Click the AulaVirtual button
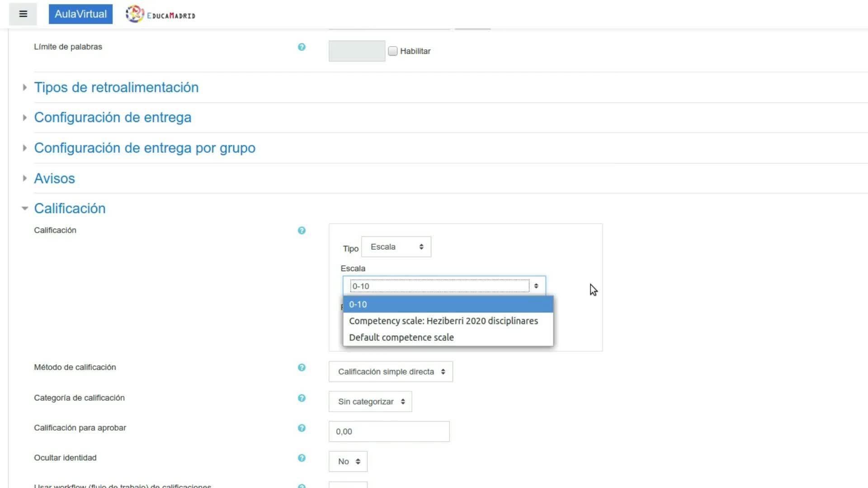The image size is (868, 488). 80,14
